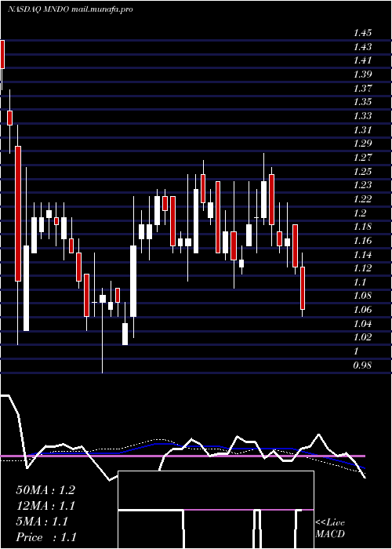Click the '12MA : 1.1' readout
Screen dimensions: 392x549
[x=45, y=506]
